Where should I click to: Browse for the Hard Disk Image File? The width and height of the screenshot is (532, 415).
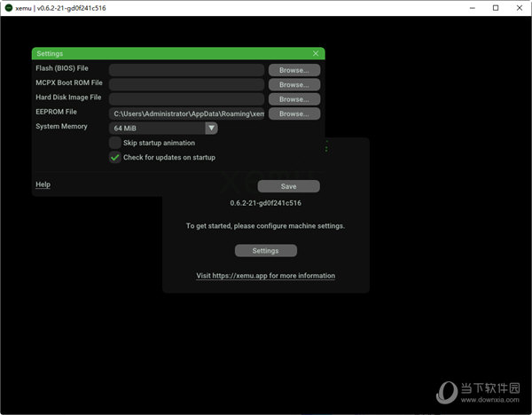[x=294, y=99]
